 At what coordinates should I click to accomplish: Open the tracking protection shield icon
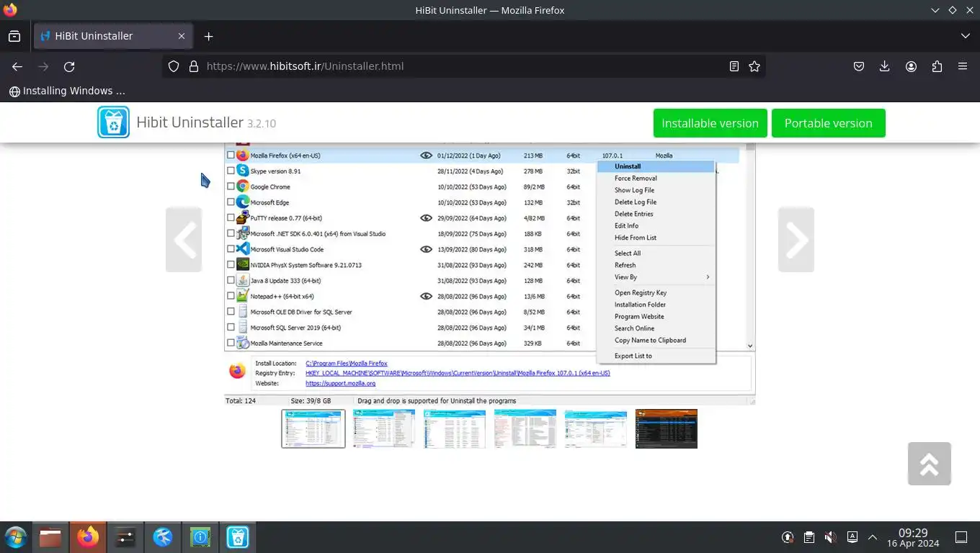(174, 66)
